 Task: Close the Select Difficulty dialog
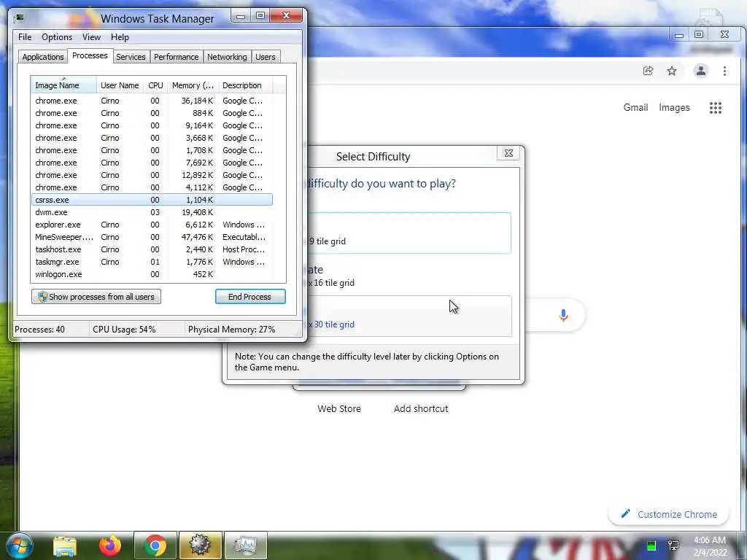pyautogui.click(x=508, y=153)
